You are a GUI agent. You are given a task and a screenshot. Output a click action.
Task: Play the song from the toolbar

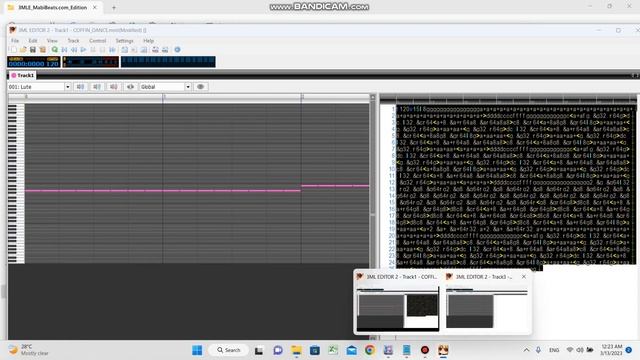pos(83,50)
